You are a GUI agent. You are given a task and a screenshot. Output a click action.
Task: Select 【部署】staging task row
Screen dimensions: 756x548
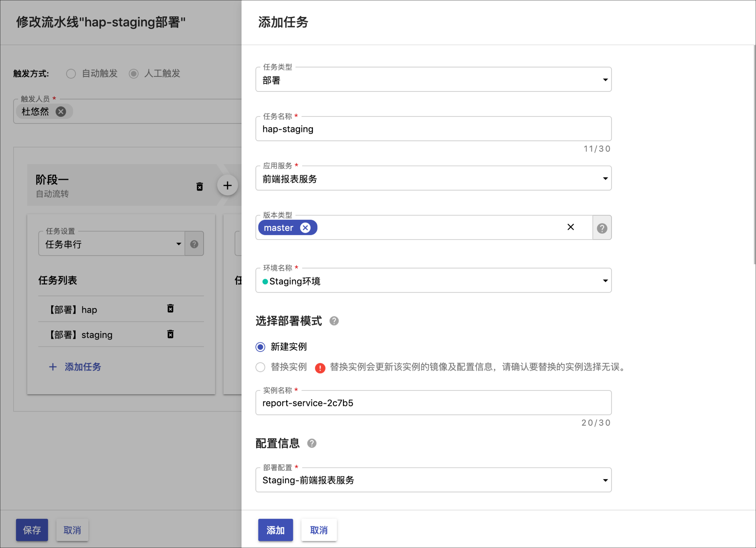[x=121, y=334]
